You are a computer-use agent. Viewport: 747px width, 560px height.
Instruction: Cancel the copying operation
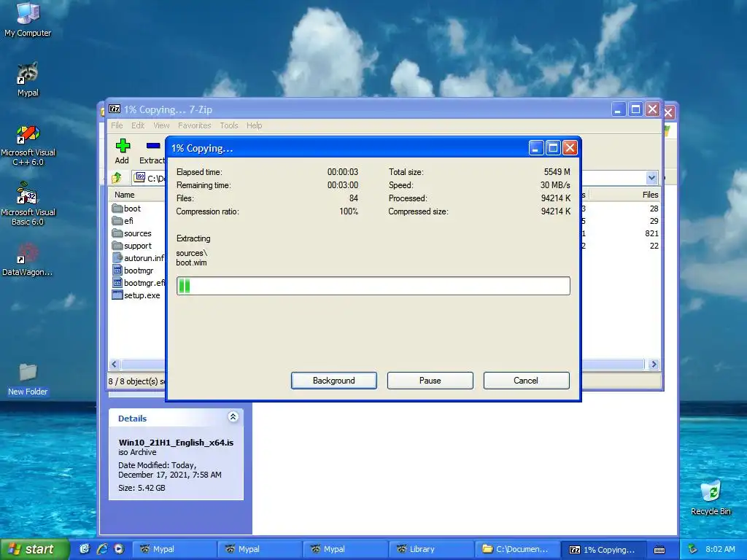[x=526, y=381]
